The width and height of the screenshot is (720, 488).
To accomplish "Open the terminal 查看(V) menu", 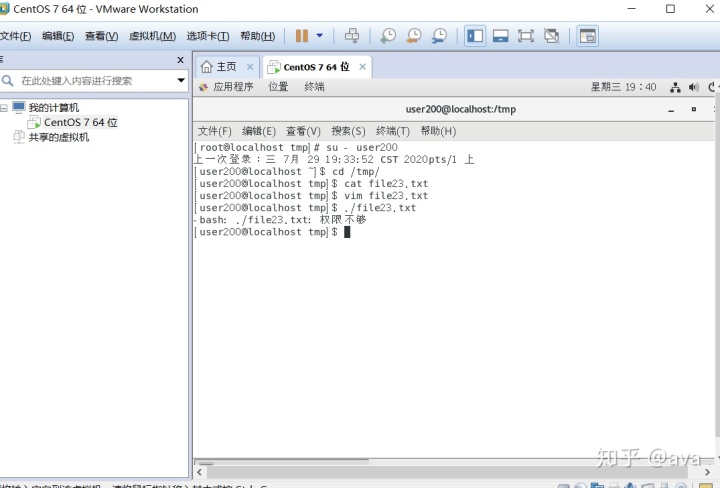I will pos(303,131).
